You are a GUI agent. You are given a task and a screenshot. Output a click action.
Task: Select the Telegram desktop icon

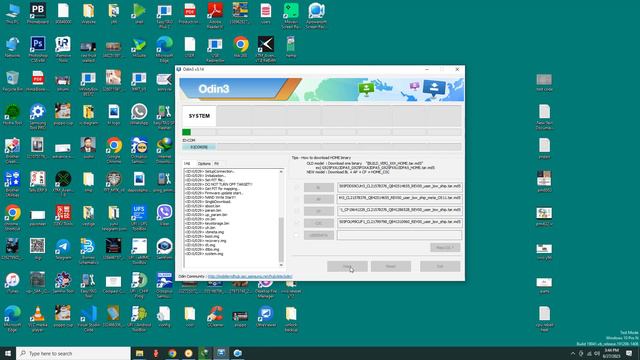[x=63, y=249]
